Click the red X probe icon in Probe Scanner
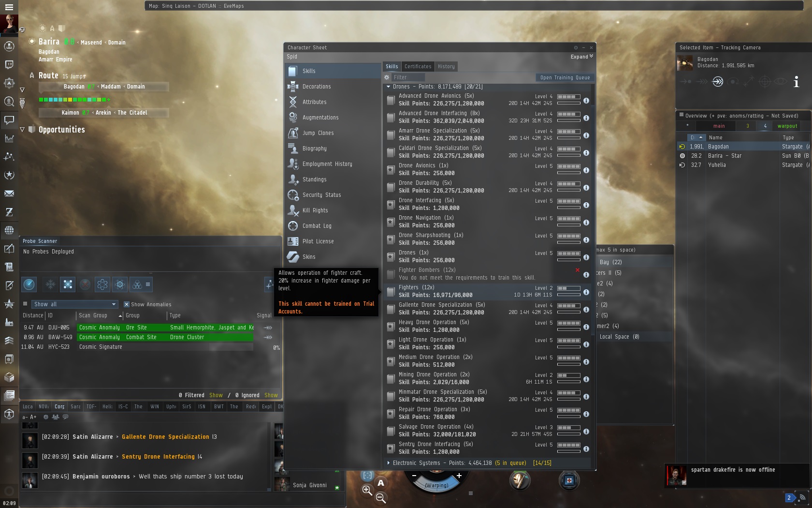 coord(85,284)
